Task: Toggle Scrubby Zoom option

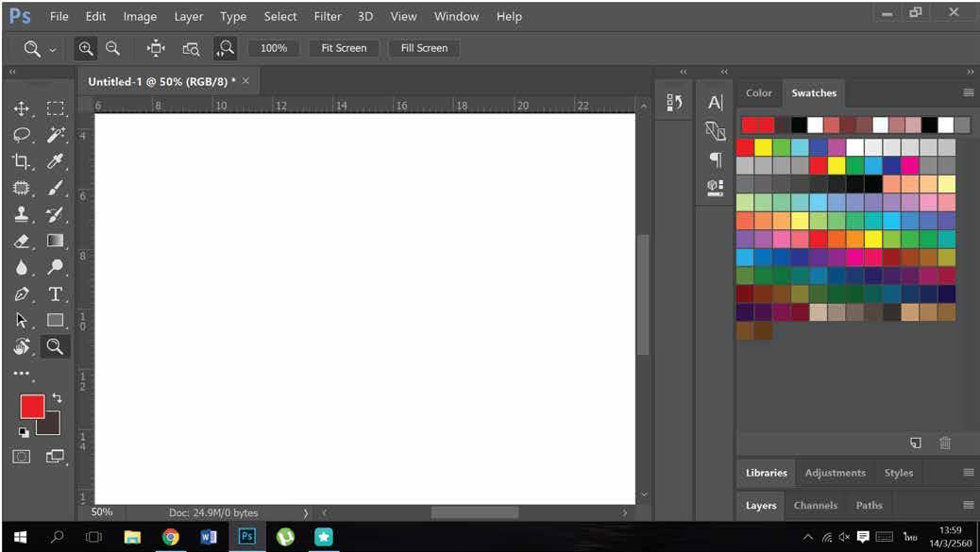Action: pos(225,48)
